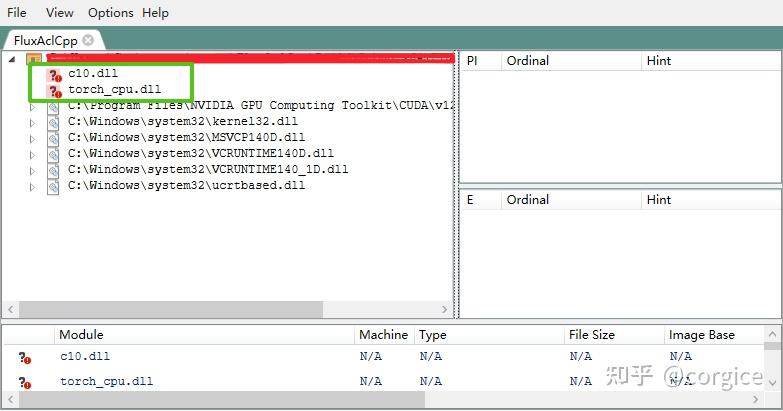Screen dimensions: 783x411
Task: Open the View menu
Action: click(59, 12)
